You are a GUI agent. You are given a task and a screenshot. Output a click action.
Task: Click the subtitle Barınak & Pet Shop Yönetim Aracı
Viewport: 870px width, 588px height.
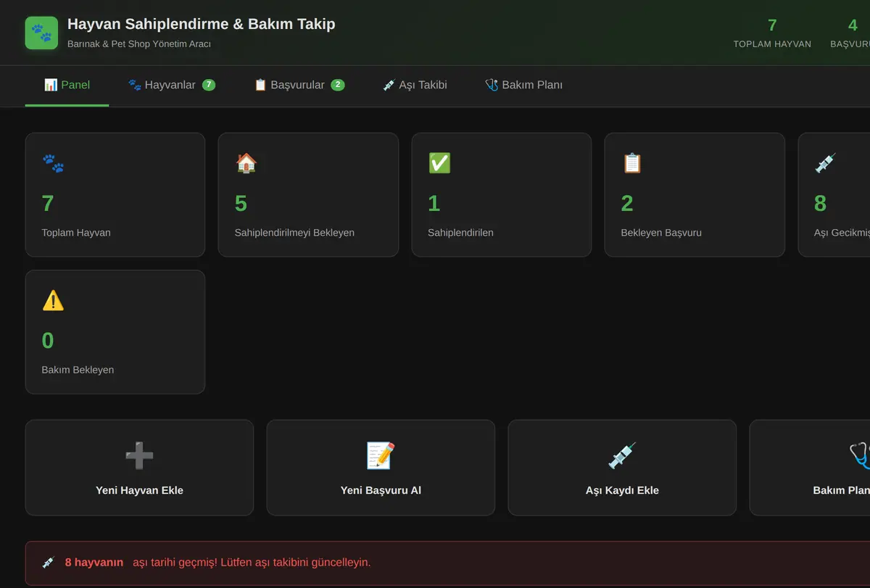(139, 44)
